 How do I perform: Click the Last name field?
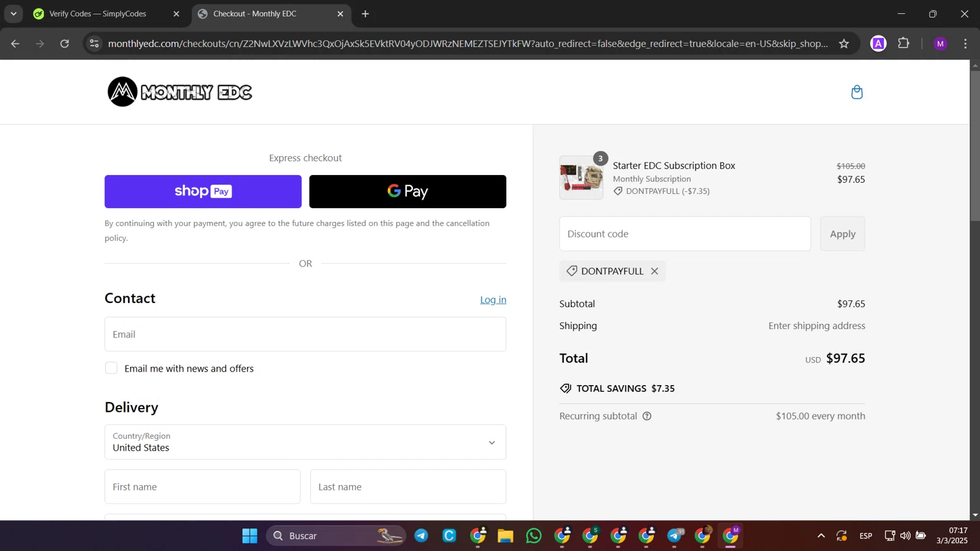pyautogui.click(x=408, y=486)
